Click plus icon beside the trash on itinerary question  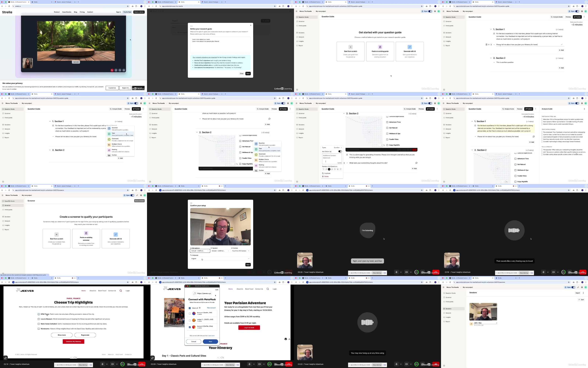[489, 45]
